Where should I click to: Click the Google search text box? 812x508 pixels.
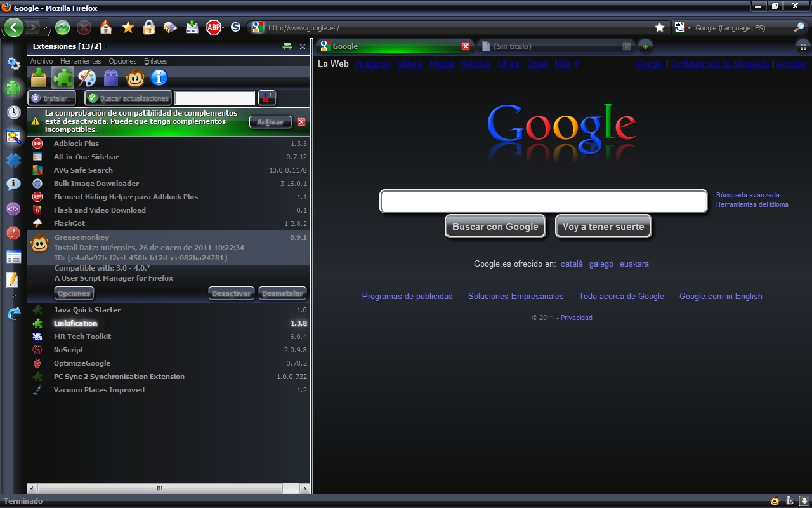point(544,201)
